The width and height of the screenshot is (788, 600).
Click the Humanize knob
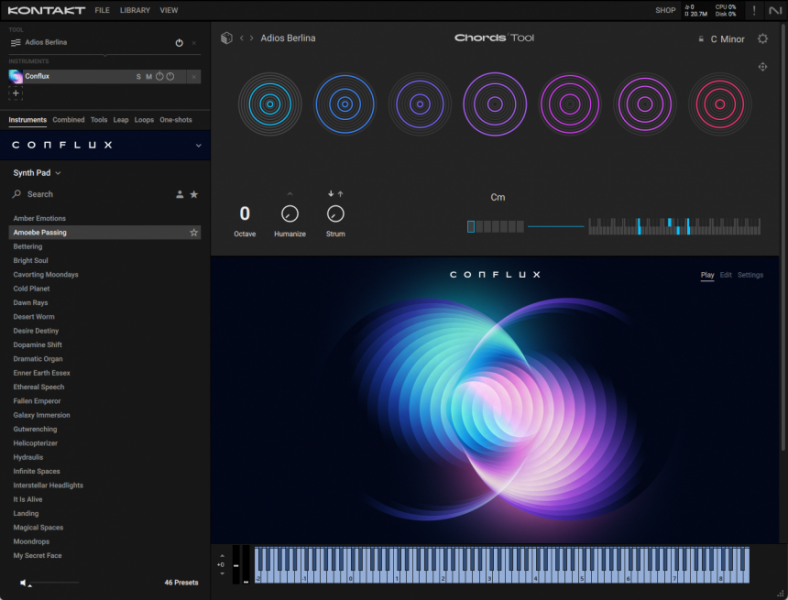[x=289, y=214]
